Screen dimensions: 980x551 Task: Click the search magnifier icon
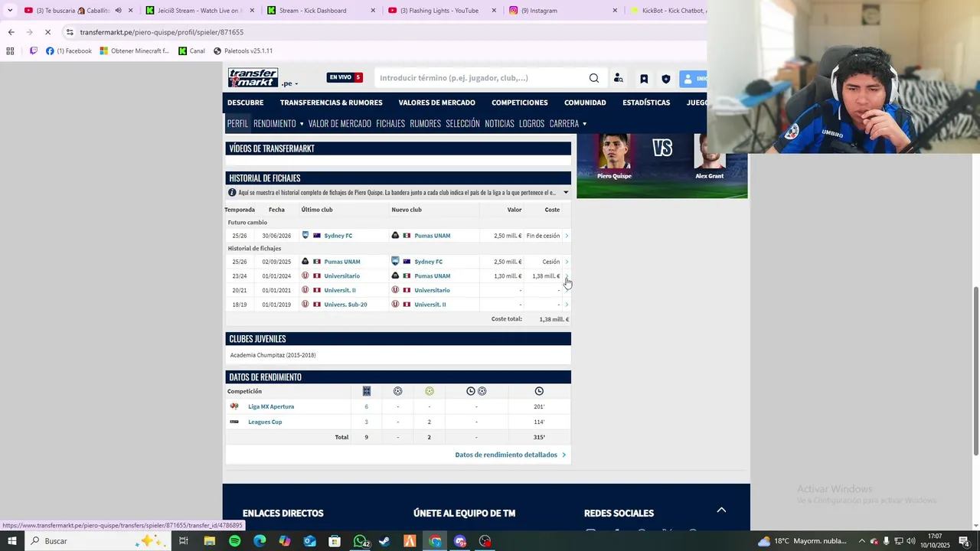coord(594,78)
